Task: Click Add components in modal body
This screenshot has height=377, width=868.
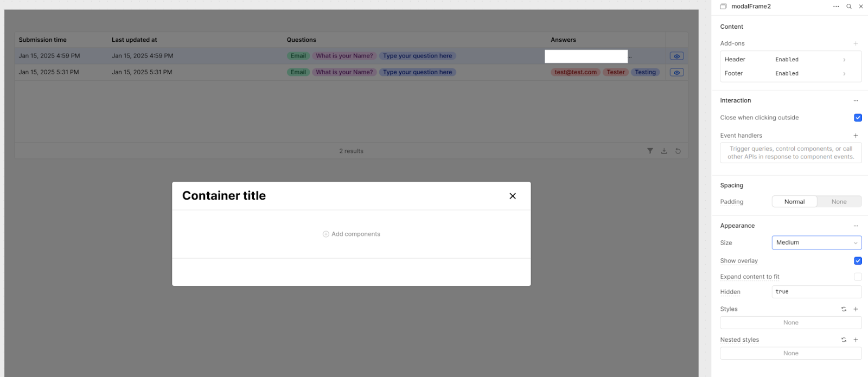Action: 352,234
